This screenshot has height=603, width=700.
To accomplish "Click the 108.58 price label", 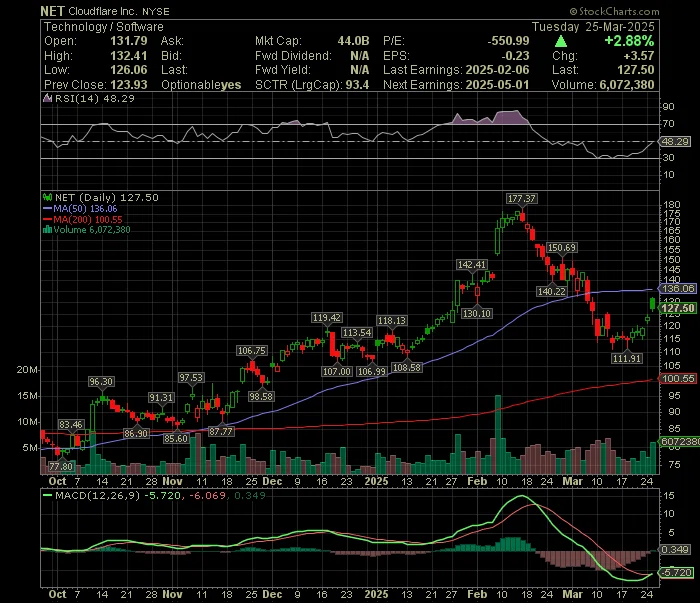I will click(407, 367).
